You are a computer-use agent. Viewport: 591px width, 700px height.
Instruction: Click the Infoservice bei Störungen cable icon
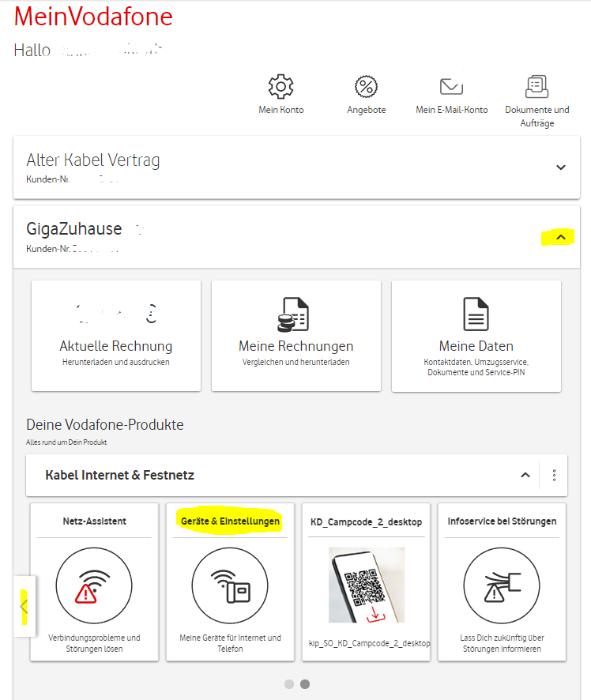[502, 585]
